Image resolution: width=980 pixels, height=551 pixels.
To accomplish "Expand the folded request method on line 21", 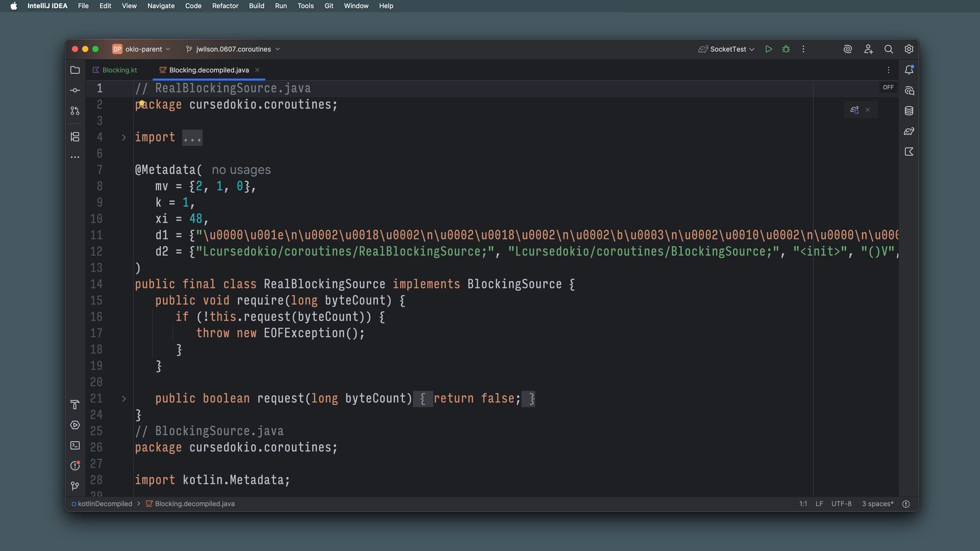I will coord(124,398).
